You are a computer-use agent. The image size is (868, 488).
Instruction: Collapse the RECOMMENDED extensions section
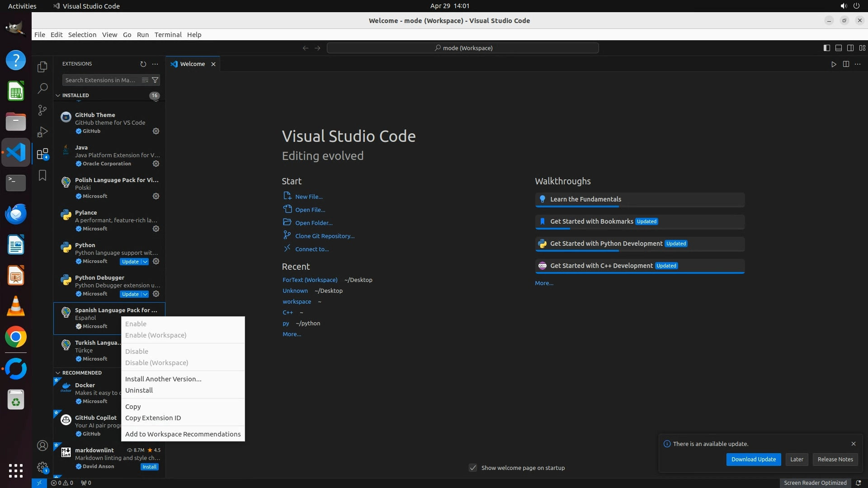click(58, 373)
